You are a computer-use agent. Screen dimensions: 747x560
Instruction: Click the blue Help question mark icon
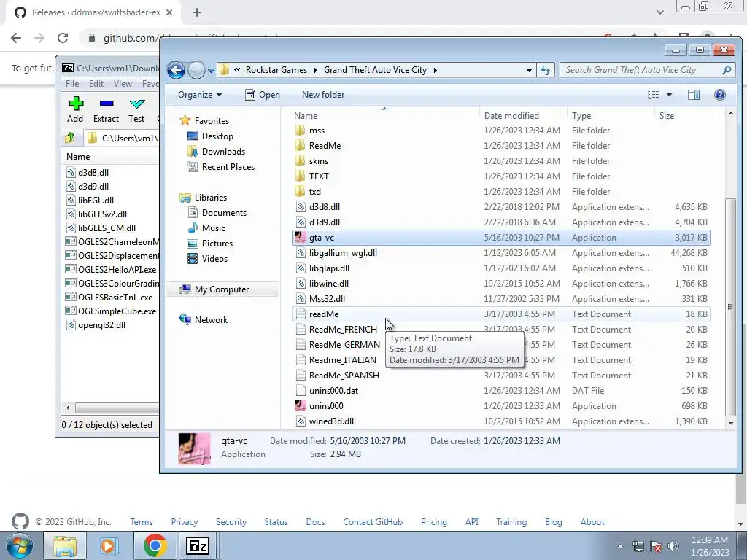coord(719,95)
